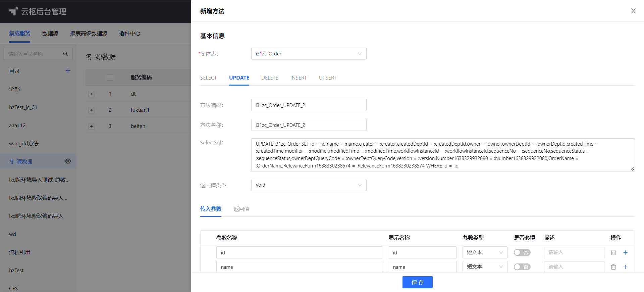This screenshot has height=292, width=644.
Task: Close the 新增方法 panel with the X icon
Action: (633, 11)
